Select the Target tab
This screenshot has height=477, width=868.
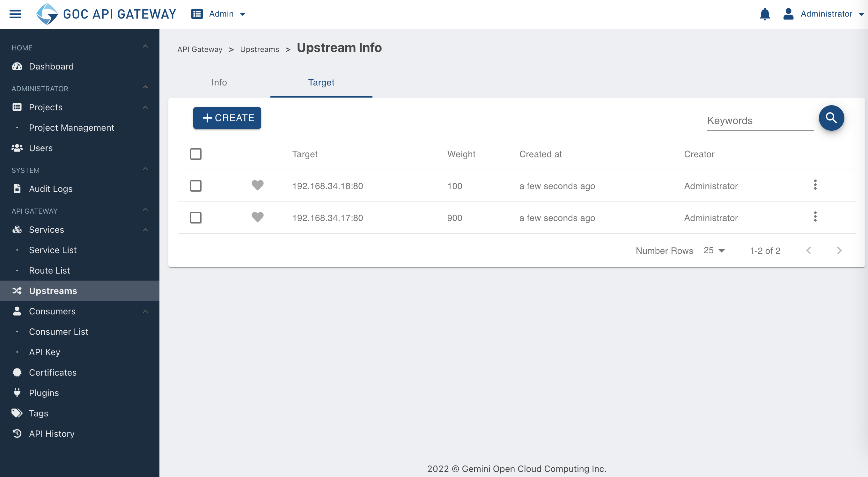point(321,83)
